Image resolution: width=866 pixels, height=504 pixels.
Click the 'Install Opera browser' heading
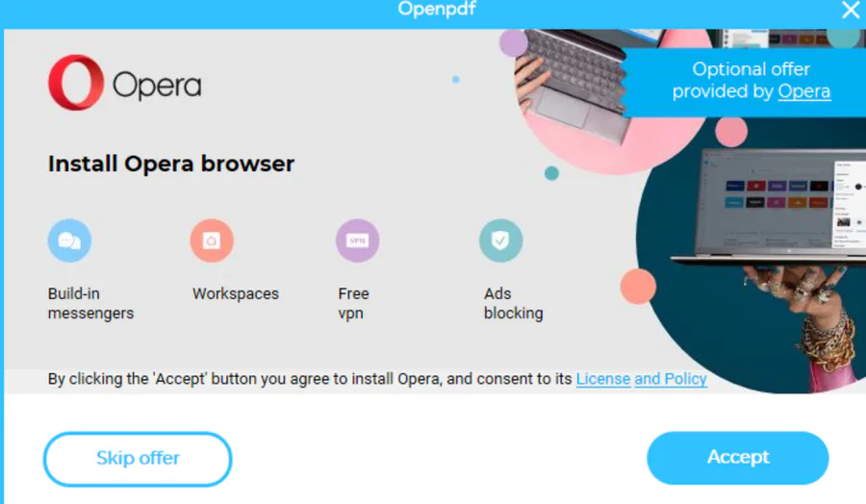click(x=171, y=164)
